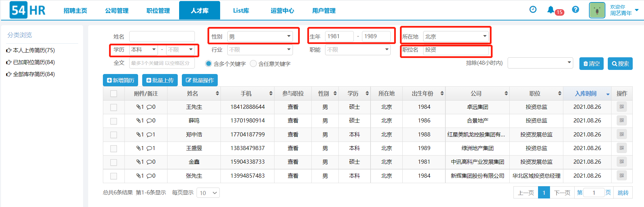The width and height of the screenshot is (644, 207).
Task: Click the 54HR logo
Action: pyautogui.click(x=27, y=10)
